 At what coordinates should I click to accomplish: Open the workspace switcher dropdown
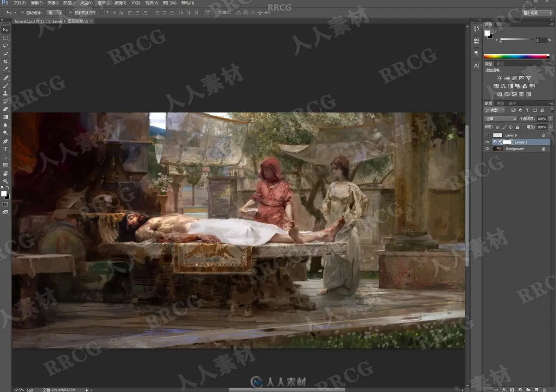[537, 13]
